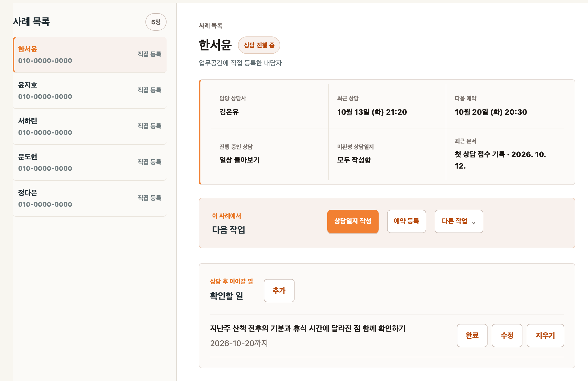Click the 첫 상담 접수 기록 document

pos(500,160)
